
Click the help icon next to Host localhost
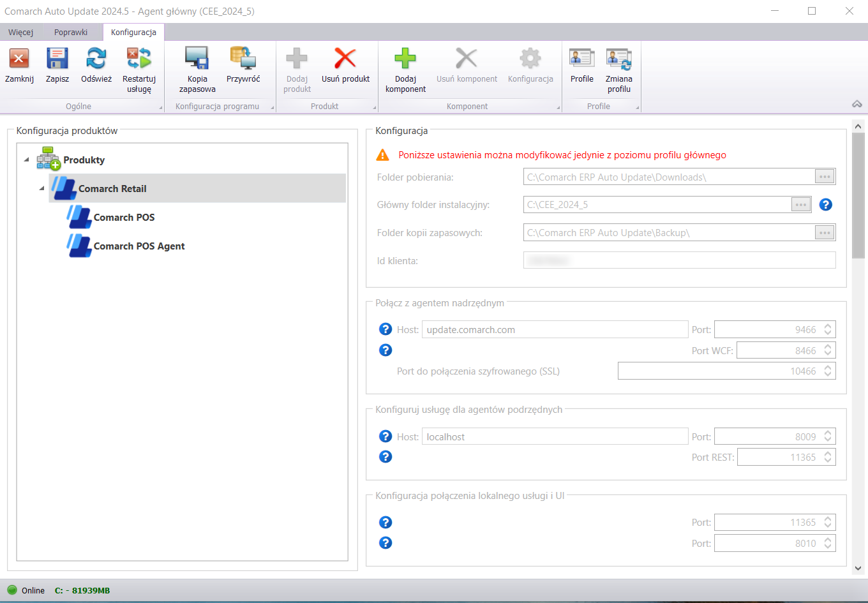click(x=385, y=436)
